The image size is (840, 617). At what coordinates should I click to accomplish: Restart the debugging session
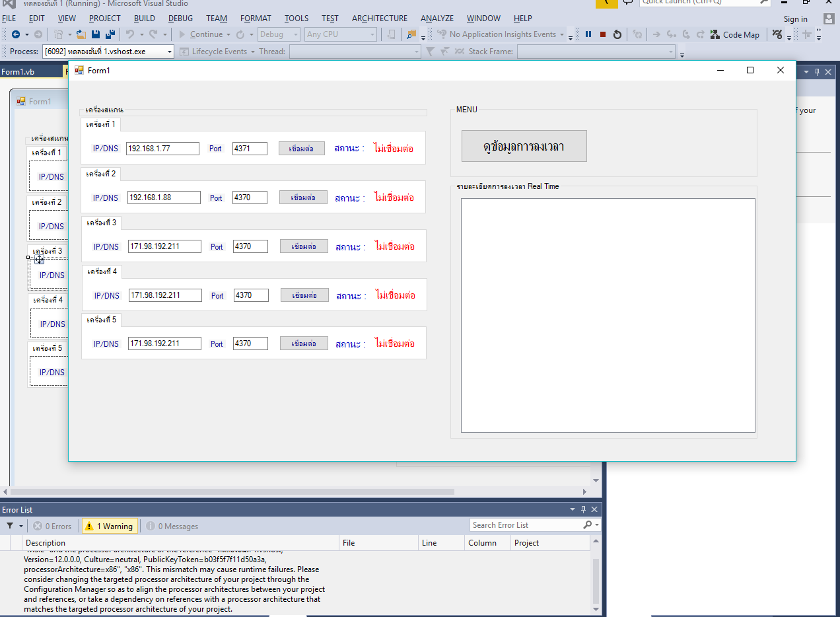(617, 34)
